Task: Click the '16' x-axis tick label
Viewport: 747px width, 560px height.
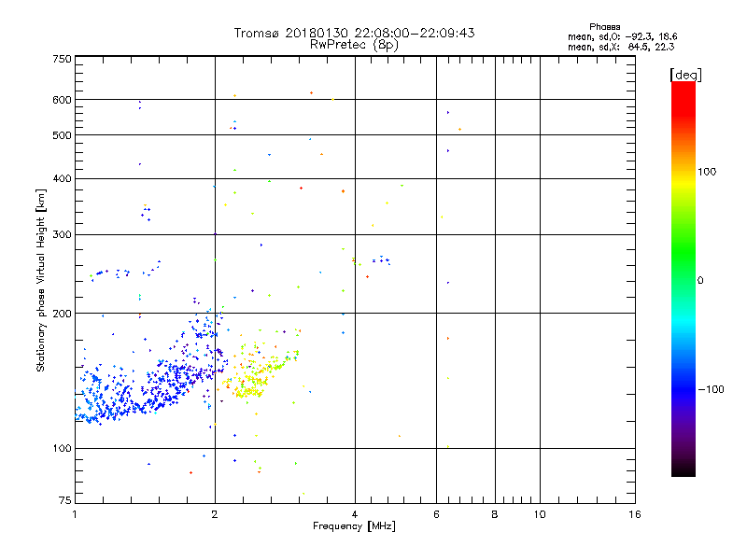Action: coord(635,514)
